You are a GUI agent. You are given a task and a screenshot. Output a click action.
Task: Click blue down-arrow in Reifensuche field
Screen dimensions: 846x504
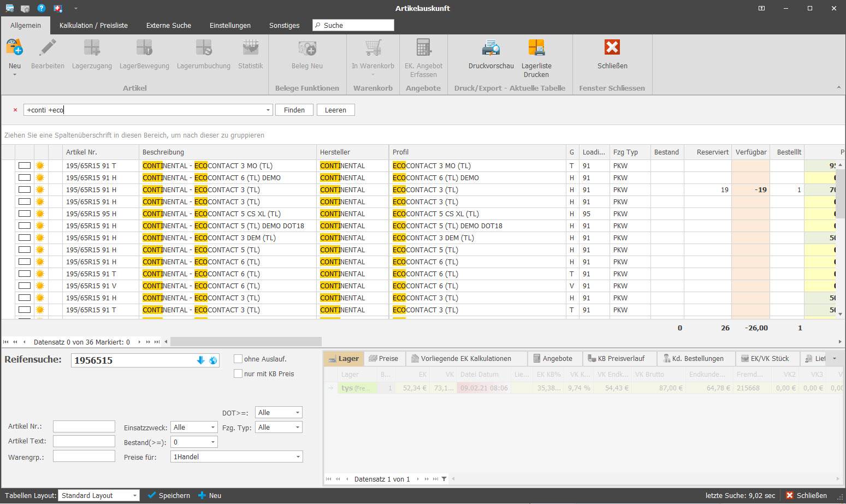(200, 360)
